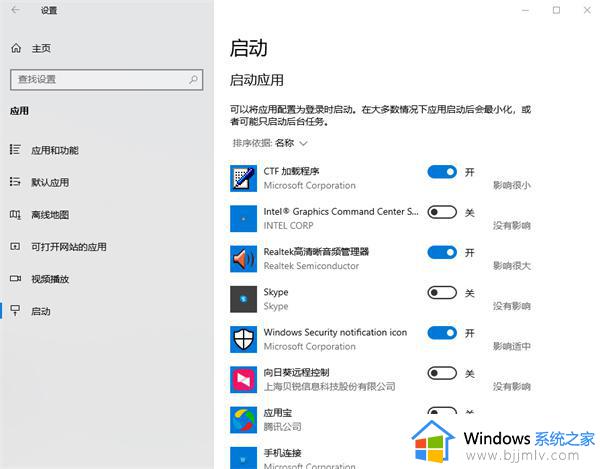Screen dimensions: 600x469
Task: Click the Realtek Semiconductor publisher text
Action: pyautogui.click(x=311, y=266)
